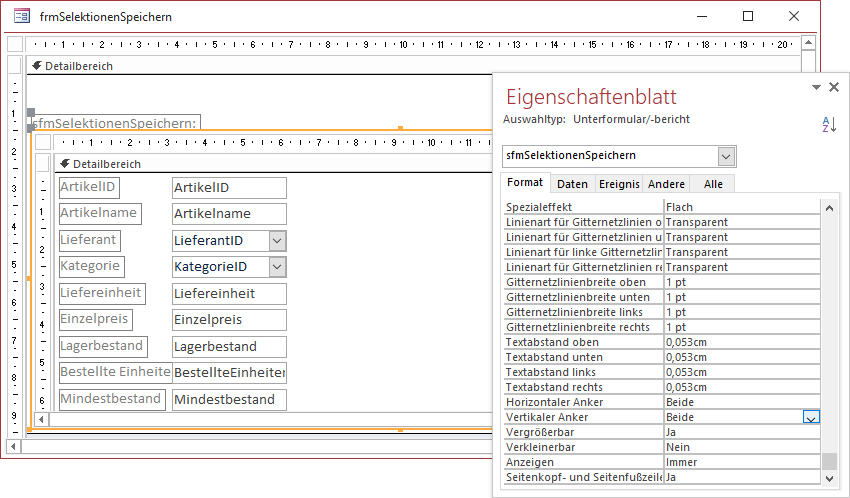Select the ArtikelID text field
The height and width of the screenshot is (498, 850).
pos(229,188)
